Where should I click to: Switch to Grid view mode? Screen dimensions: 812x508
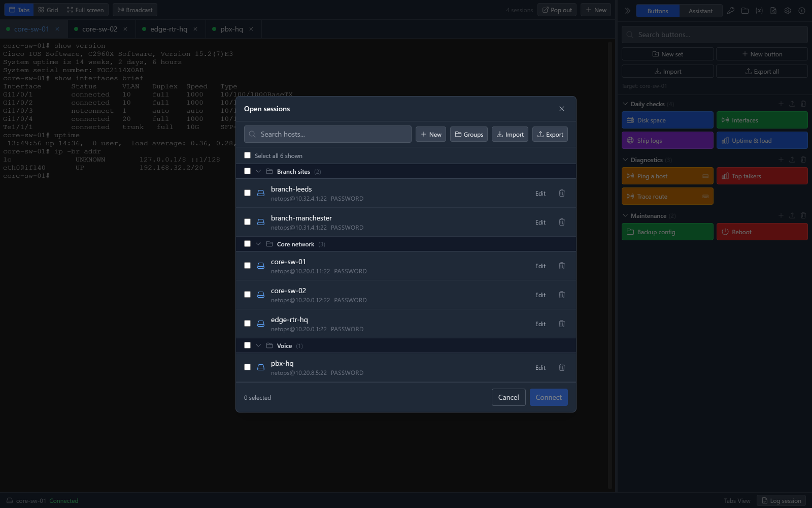48,10
